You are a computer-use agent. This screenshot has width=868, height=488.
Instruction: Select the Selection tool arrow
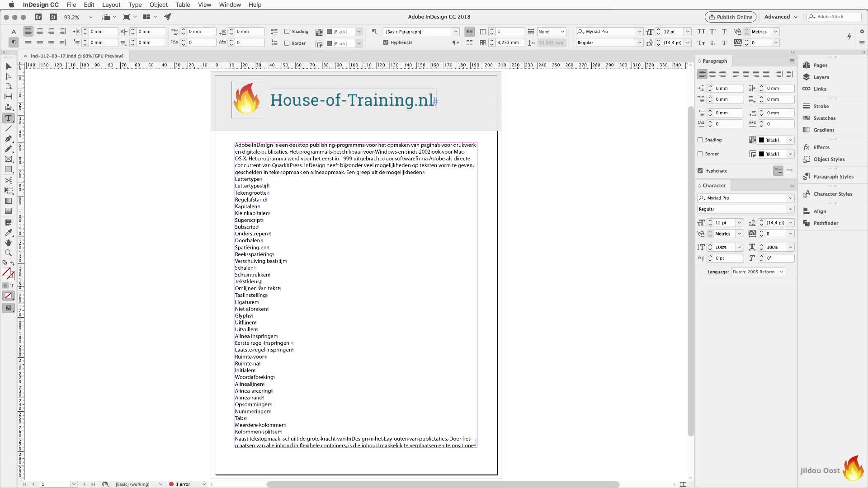[x=9, y=66]
